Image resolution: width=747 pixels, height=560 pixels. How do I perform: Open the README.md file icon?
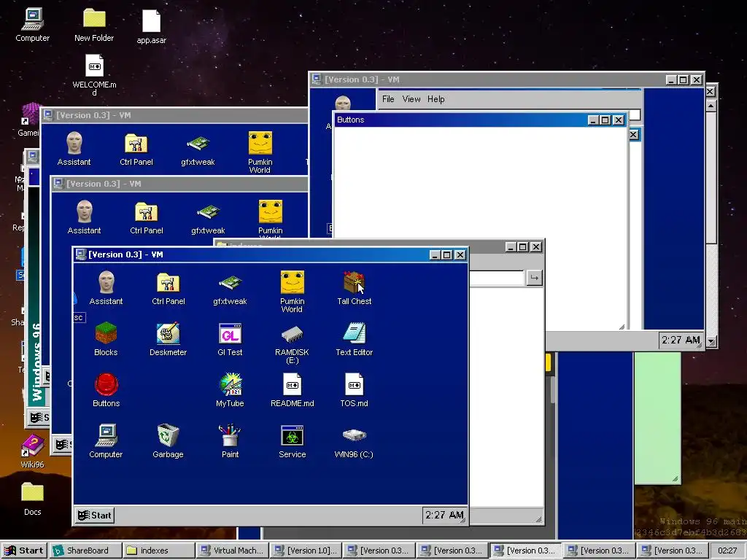(x=292, y=389)
